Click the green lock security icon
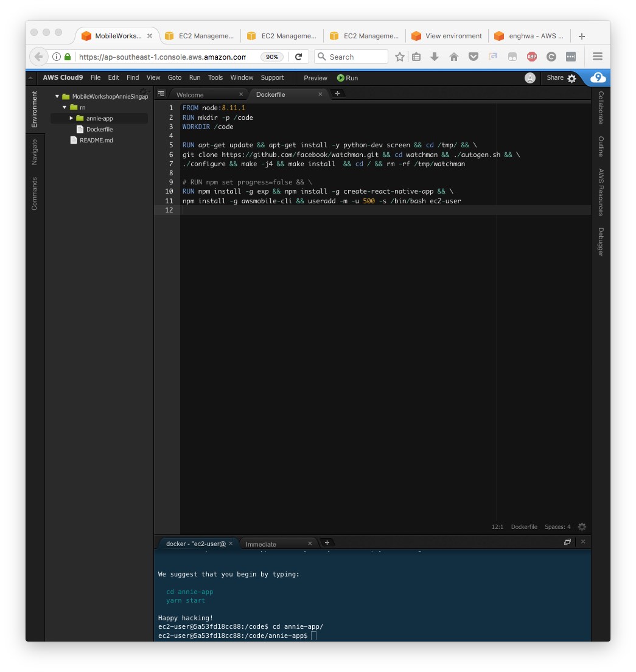Image resolution: width=636 pixels, height=672 pixels. [x=68, y=57]
